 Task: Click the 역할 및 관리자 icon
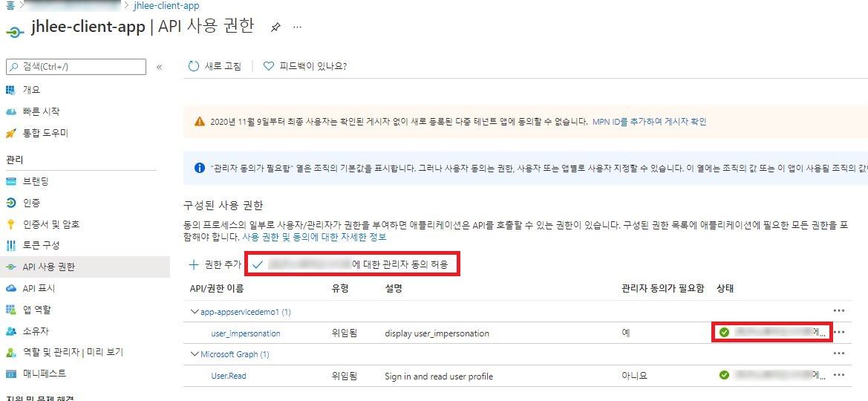pyautogui.click(x=10, y=352)
